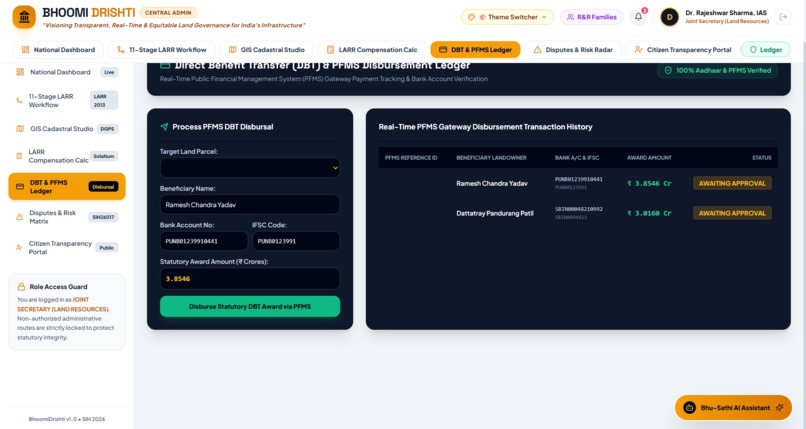Focus the Statutory Award Amount field

(250, 278)
